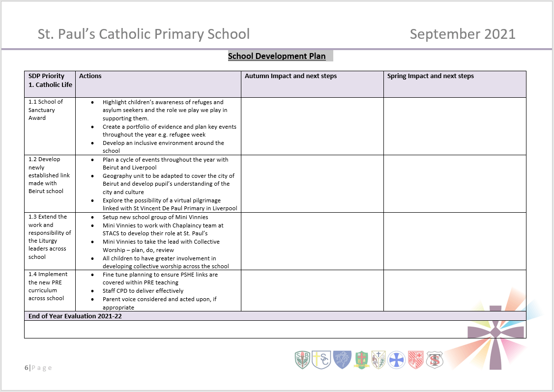The height and width of the screenshot is (392, 554).
Task: Click '1.3 Extend the work and responsibility' cell
Action: pos(50,241)
